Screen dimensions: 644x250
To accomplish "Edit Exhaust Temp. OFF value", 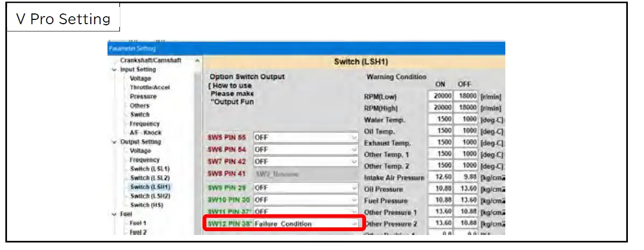I will 467,143.
